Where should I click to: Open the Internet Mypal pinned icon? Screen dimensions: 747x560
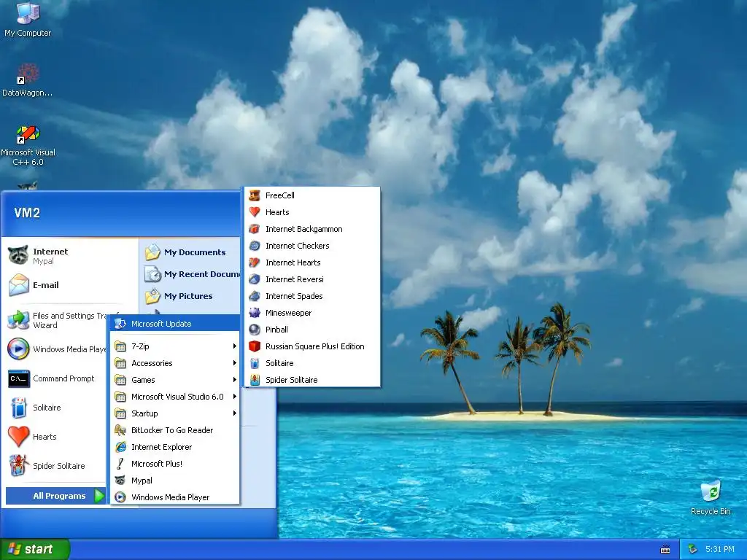tap(18, 256)
